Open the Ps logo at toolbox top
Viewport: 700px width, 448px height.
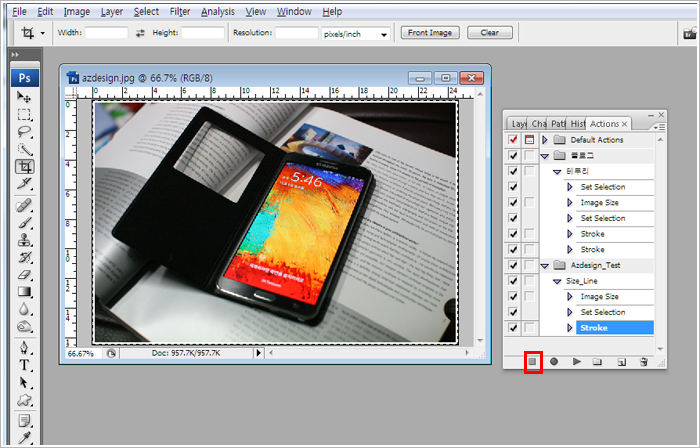25,78
